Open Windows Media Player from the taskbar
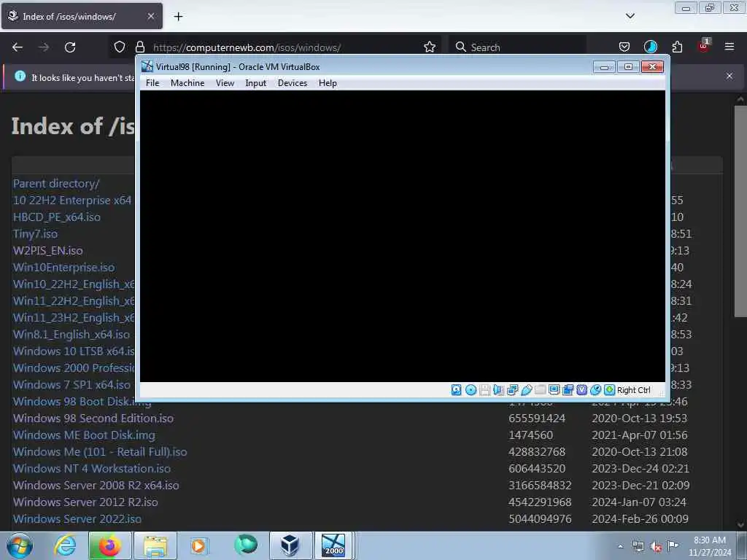Image resolution: width=747 pixels, height=560 pixels. [x=198, y=545]
